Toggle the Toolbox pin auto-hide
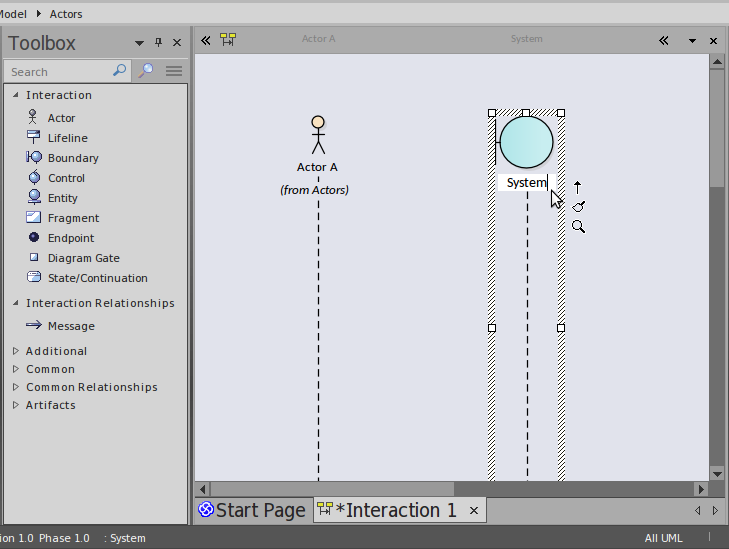 tap(158, 43)
